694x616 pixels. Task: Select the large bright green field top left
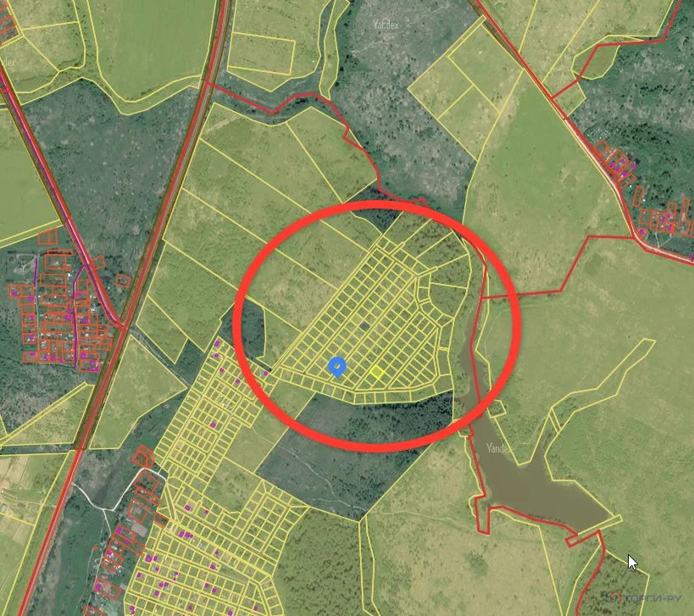pos(151,47)
